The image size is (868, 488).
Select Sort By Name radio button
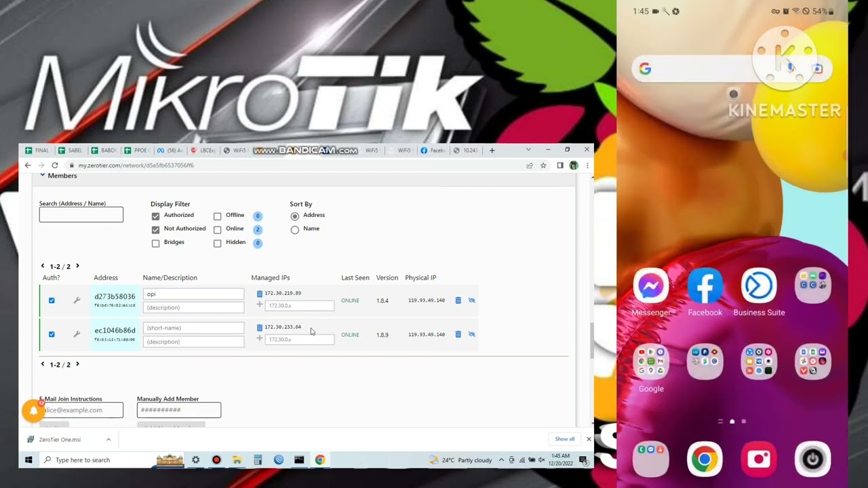[294, 230]
